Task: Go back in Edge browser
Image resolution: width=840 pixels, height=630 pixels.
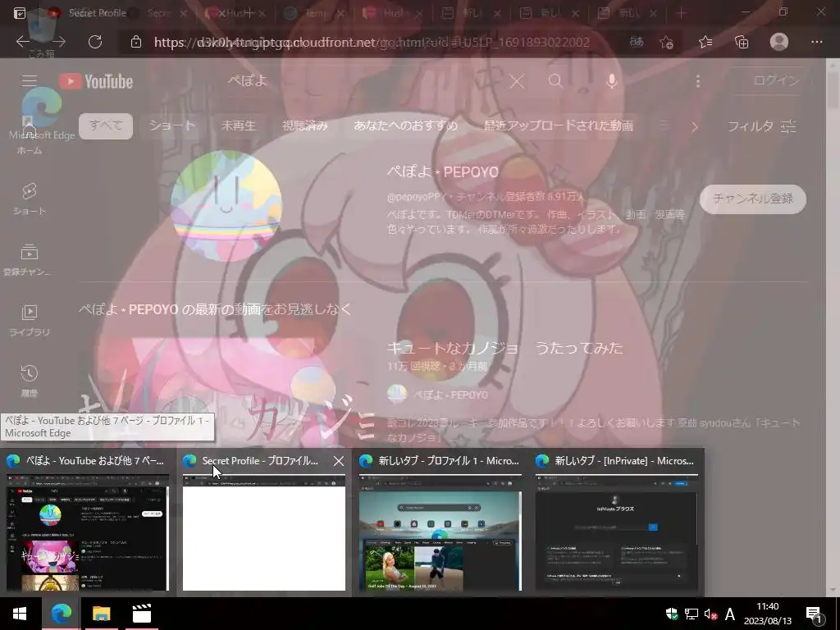Action: point(22,42)
